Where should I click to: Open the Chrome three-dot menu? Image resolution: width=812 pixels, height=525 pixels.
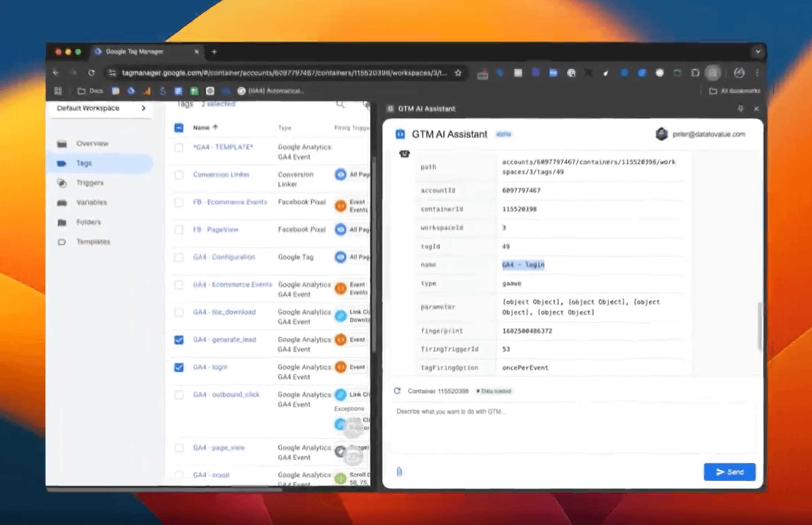click(x=757, y=73)
